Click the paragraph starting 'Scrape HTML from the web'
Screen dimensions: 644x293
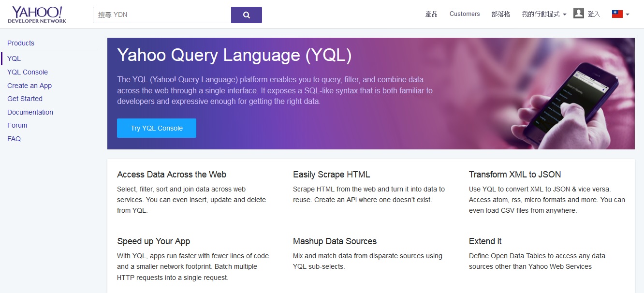coord(369,194)
